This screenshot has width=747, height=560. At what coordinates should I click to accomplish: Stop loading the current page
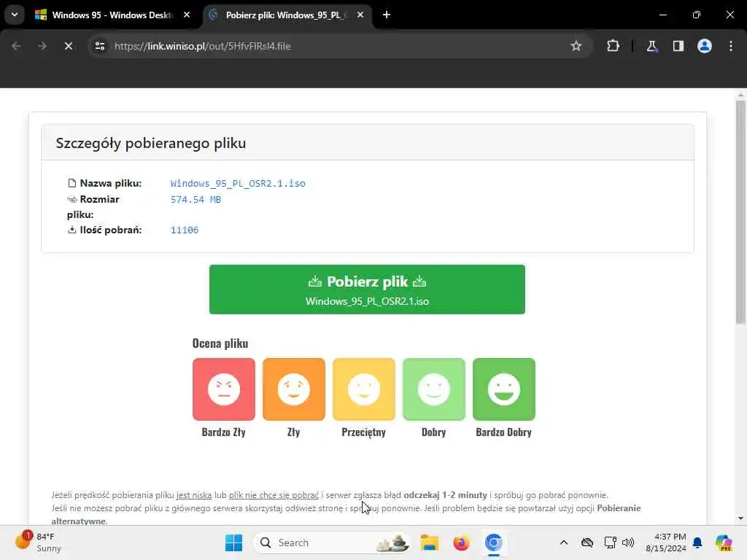(68, 46)
